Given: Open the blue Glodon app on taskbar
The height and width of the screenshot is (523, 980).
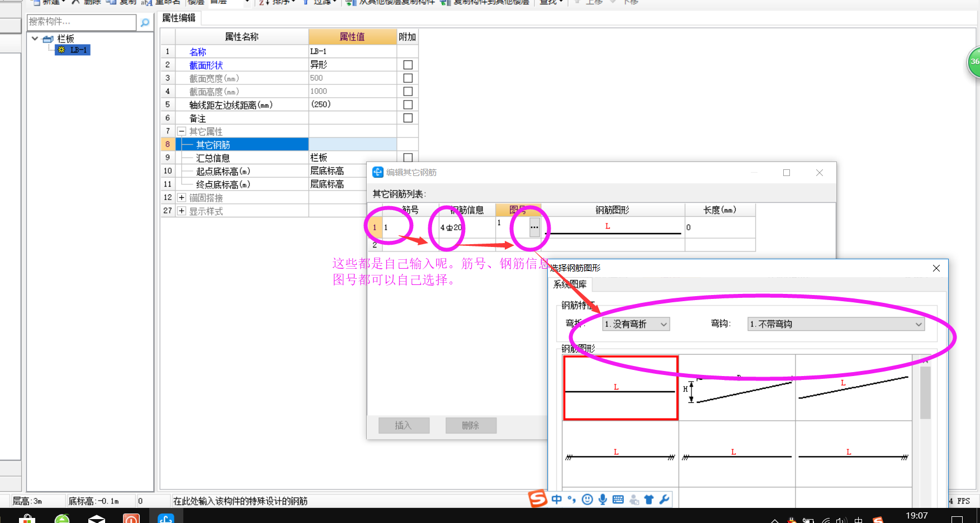Looking at the screenshot, I should [166, 518].
